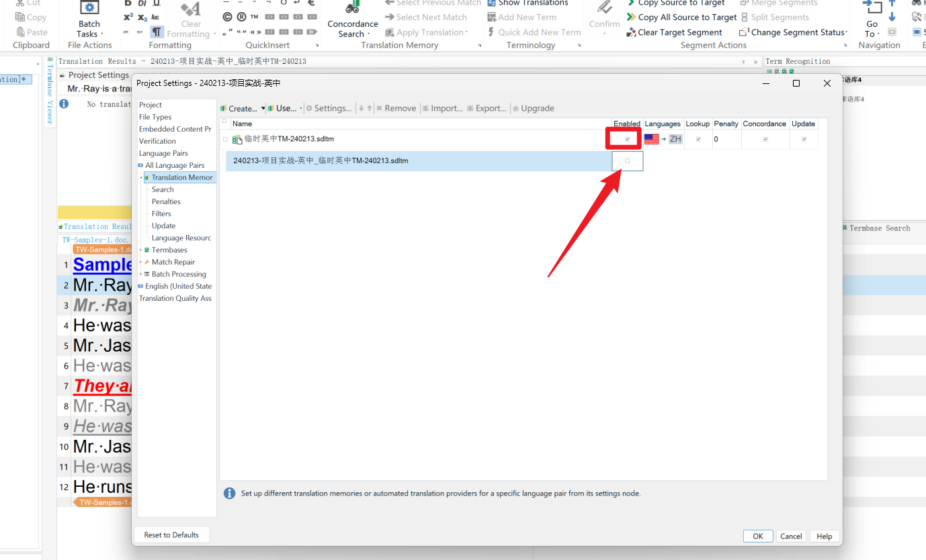926x560 pixels.
Task: Click Clear Target Segment
Action: click(x=674, y=32)
